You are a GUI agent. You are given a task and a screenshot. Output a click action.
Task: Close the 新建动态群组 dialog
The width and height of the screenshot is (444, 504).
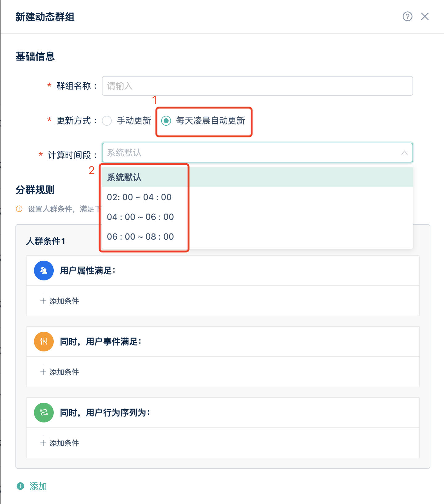[x=425, y=16]
